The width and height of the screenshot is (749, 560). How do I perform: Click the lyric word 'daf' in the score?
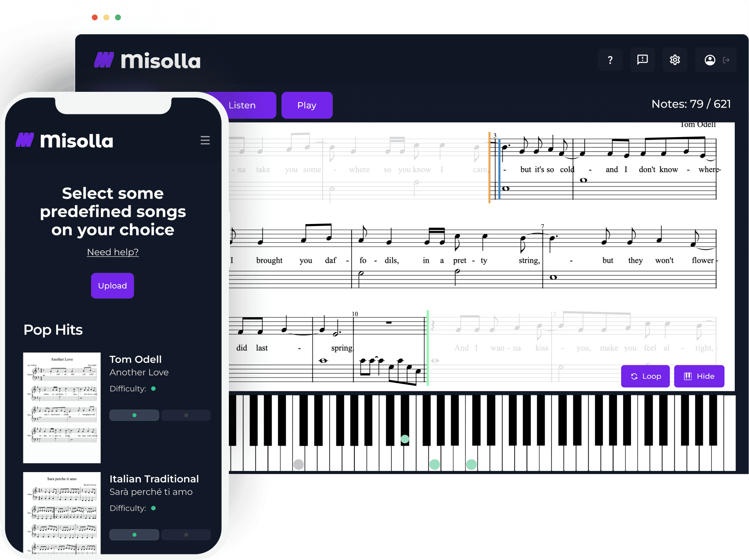[331, 260]
